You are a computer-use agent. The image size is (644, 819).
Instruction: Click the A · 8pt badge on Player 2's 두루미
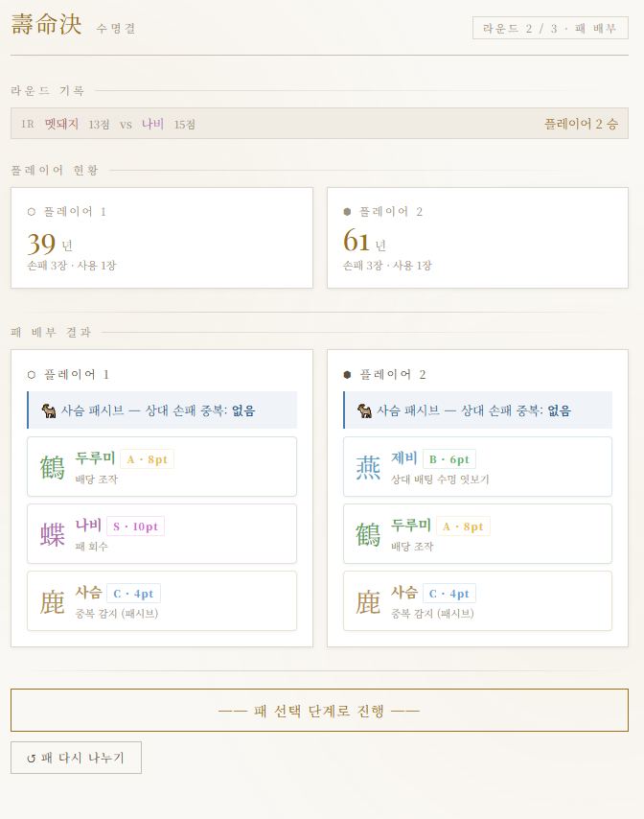click(464, 526)
